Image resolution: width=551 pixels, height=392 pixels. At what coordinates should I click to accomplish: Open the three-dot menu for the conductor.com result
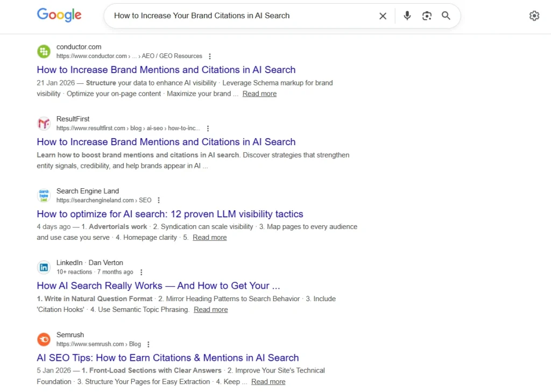coord(209,55)
